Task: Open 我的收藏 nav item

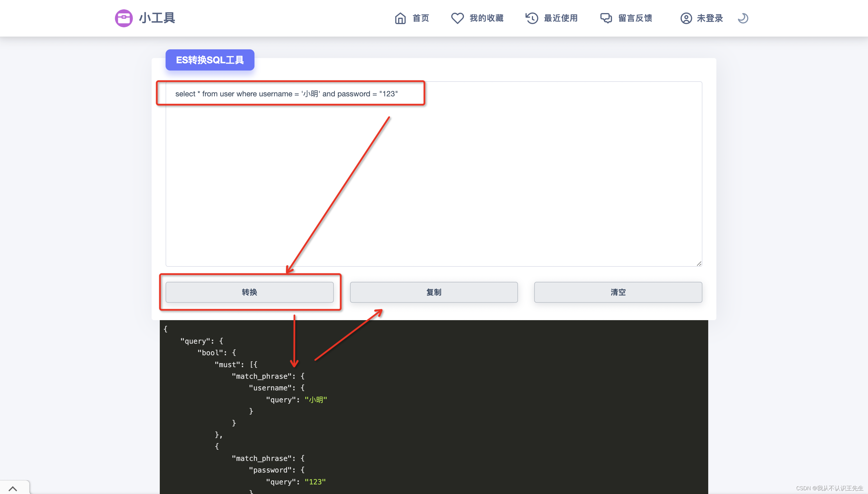Action: point(487,18)
